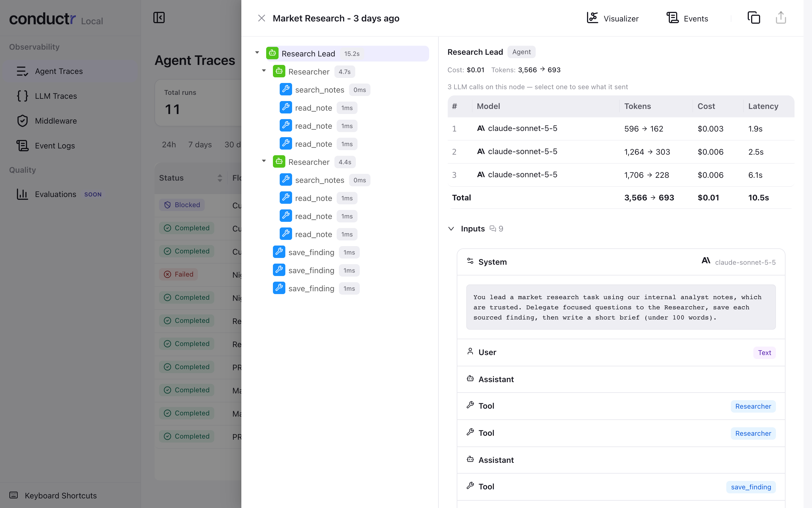Click the Agent badge next to Research Lead

(521, 52)
